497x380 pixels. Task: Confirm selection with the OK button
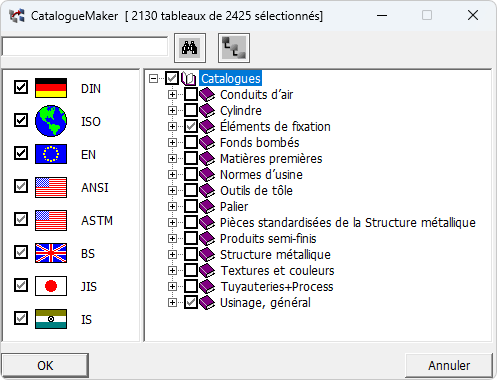(45, 365)
